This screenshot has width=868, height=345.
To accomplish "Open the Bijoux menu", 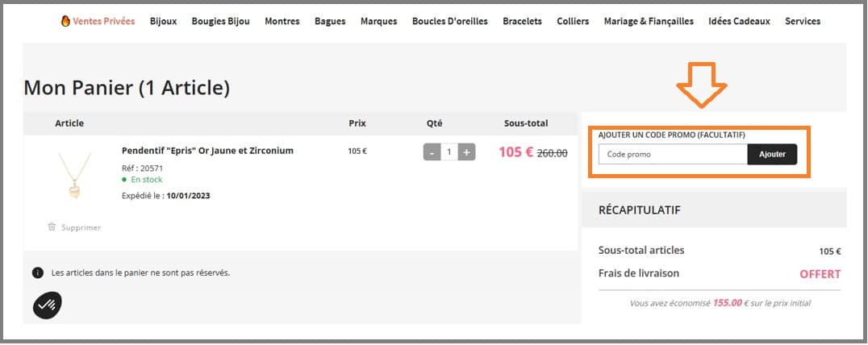I will (x=163, y=22).
